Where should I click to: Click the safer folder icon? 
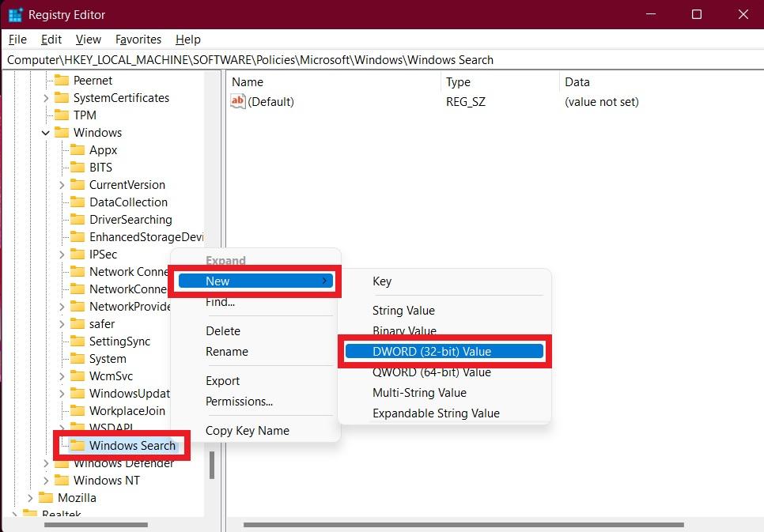[x=78, y=323]
